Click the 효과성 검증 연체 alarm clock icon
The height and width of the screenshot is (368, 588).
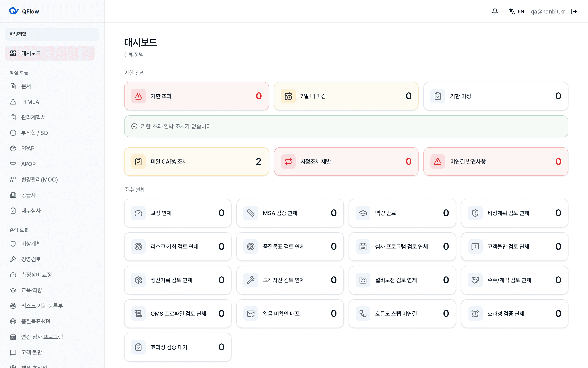pyautogui.click(x=475, y=314)
